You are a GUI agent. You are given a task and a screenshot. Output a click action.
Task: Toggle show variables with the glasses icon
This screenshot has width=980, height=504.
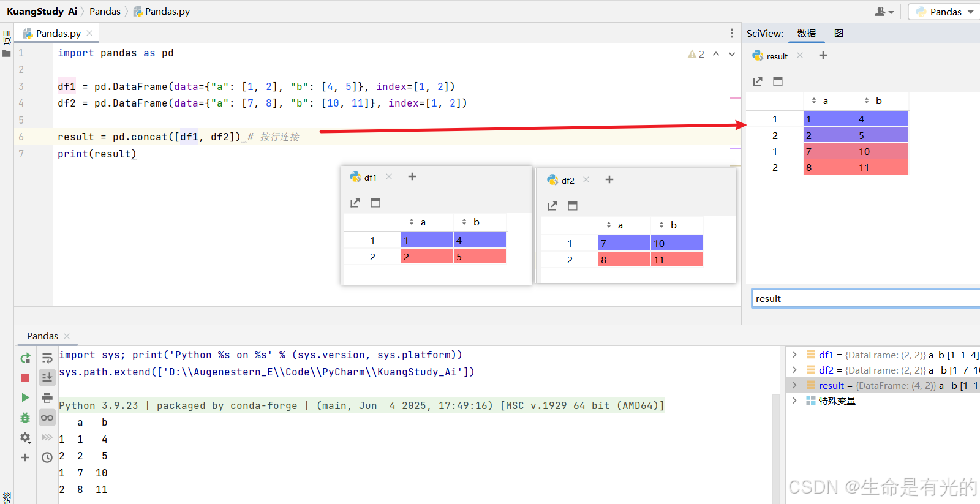(47, 418)
